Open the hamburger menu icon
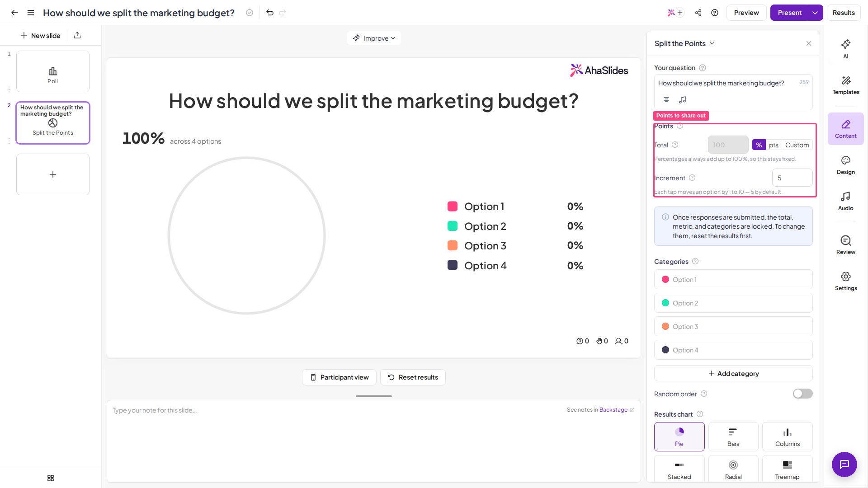868x488 pixels. pos(31,13)
